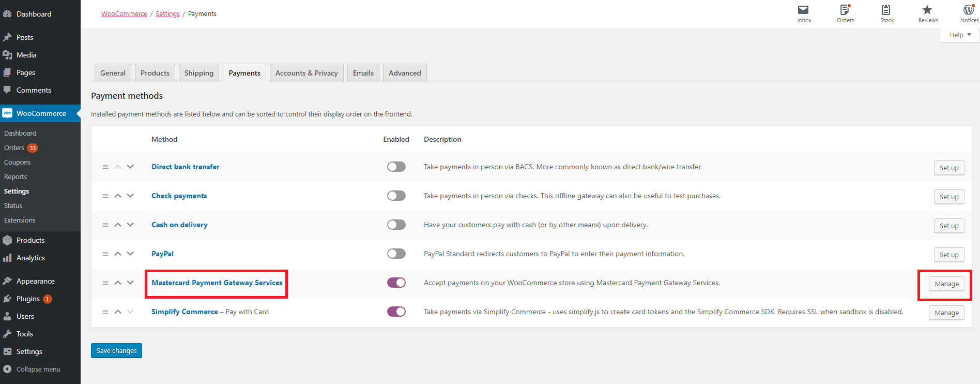
Task: Click Manage for Mastercard Payment Gateway Services
Action: pyautogui.click(x=946, y=284)
